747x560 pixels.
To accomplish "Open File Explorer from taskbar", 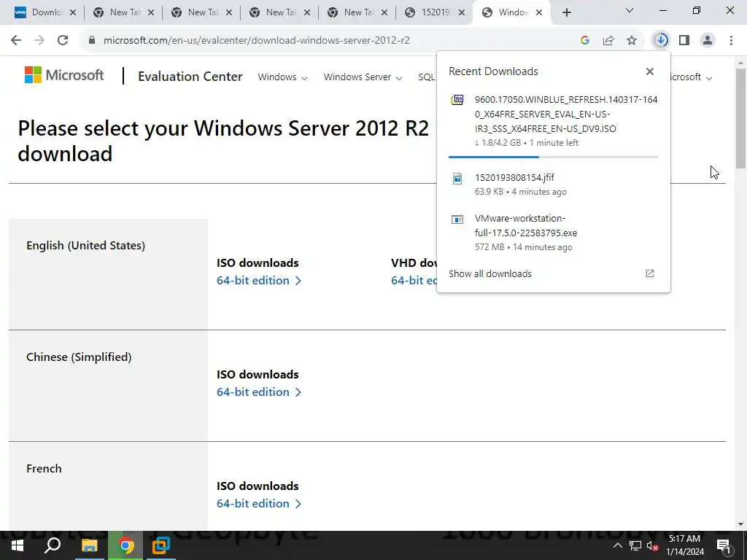I will [x=89, y=545].
